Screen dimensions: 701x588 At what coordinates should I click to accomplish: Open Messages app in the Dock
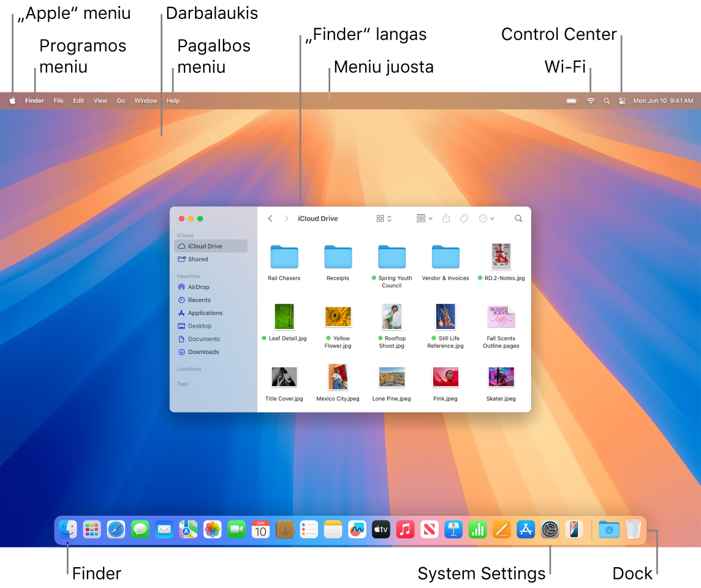(140, 530)
